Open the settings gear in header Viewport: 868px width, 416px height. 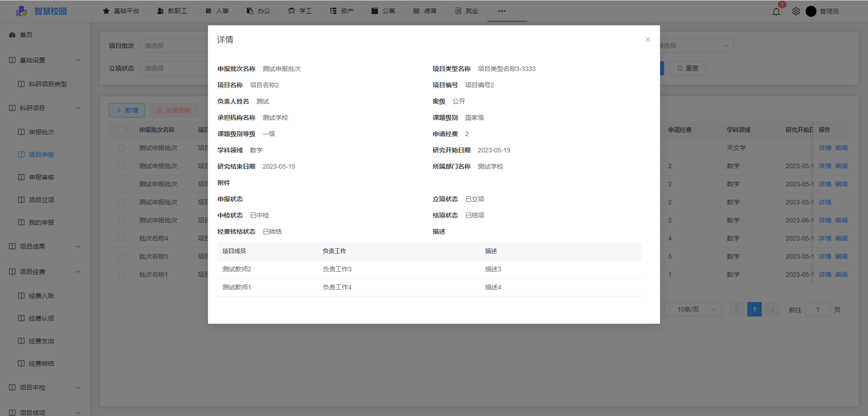point(796,11)
